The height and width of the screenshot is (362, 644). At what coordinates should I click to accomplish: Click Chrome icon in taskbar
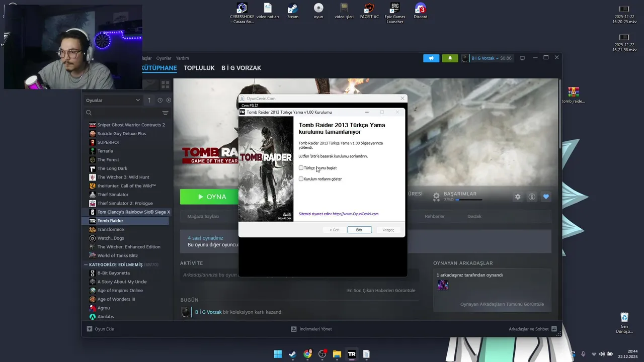point(307,354)
